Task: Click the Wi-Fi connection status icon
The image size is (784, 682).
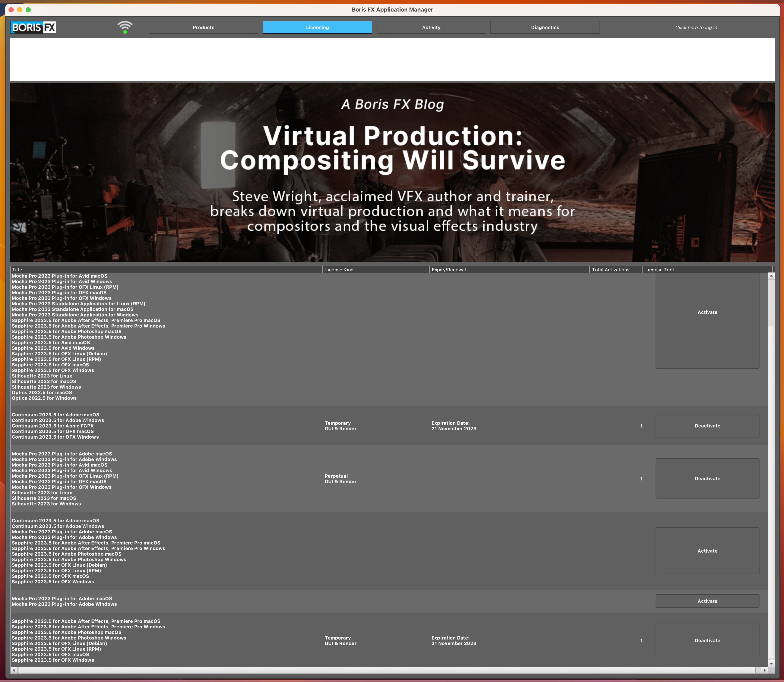Action: pos(125,27)
